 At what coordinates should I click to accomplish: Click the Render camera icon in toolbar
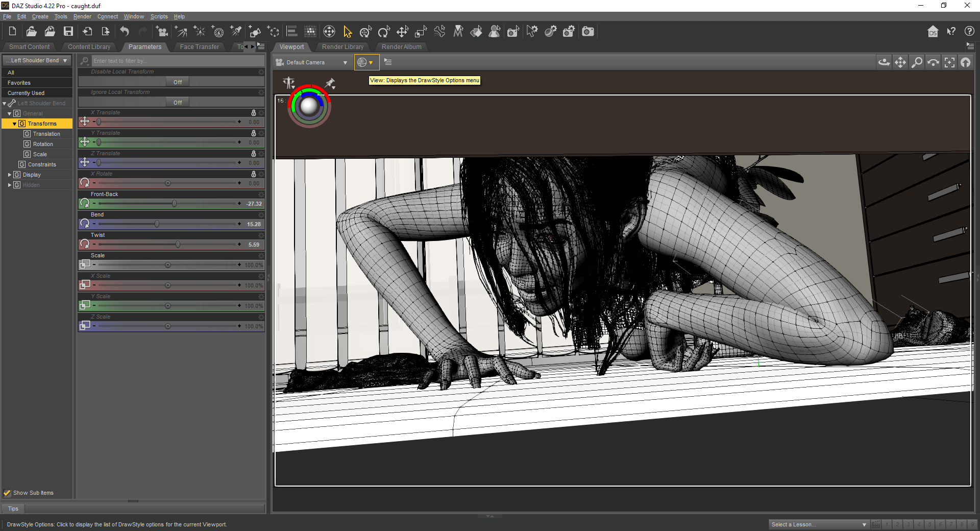click(588, 32)
